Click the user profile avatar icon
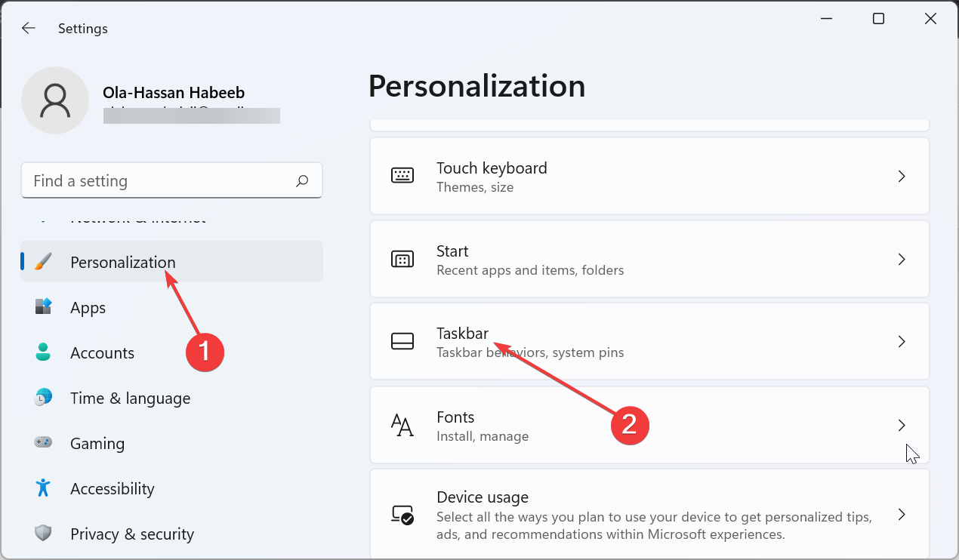 56,100
